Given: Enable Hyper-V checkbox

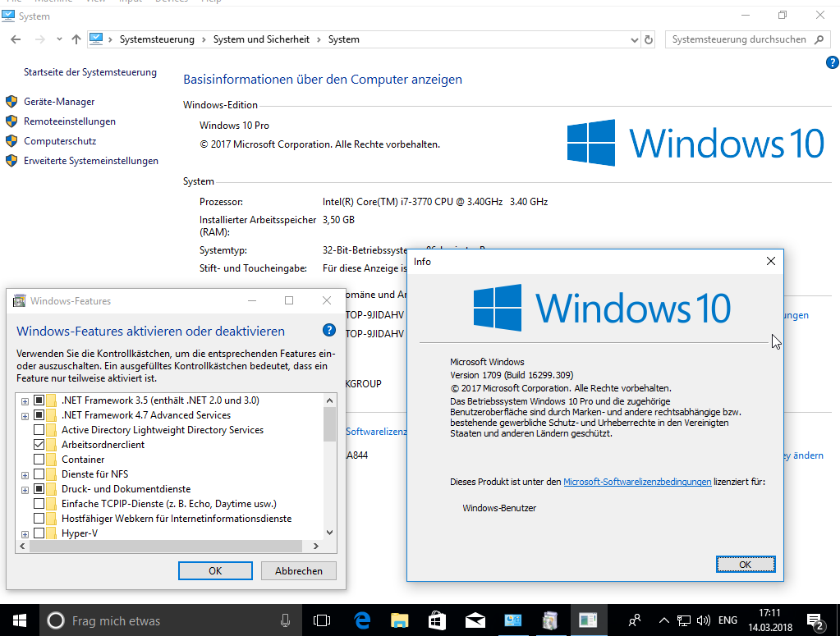Looking at the screenshot, I should point(39,533).
